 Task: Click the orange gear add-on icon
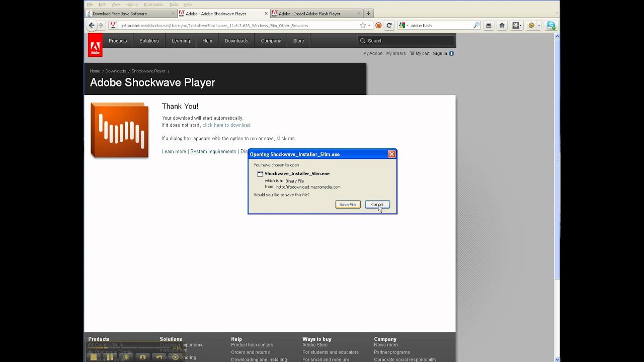(531, 25)
